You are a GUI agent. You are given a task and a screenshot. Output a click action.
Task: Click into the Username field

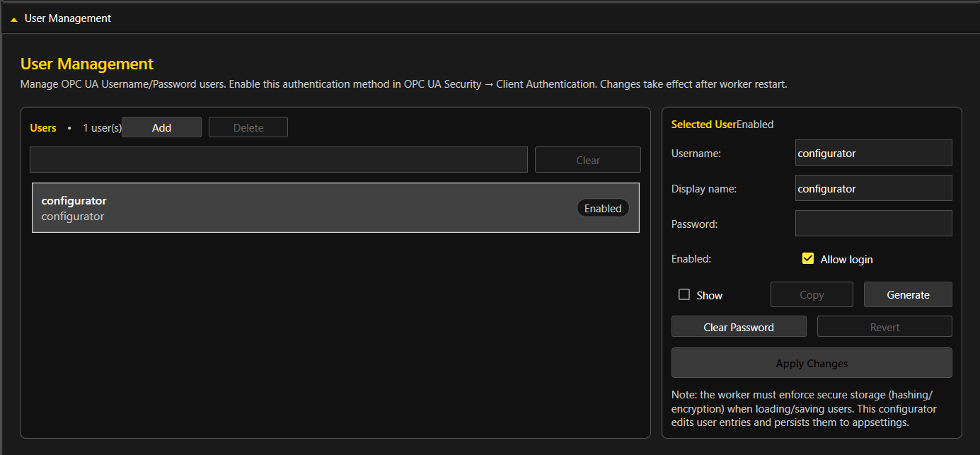(873, 153)
